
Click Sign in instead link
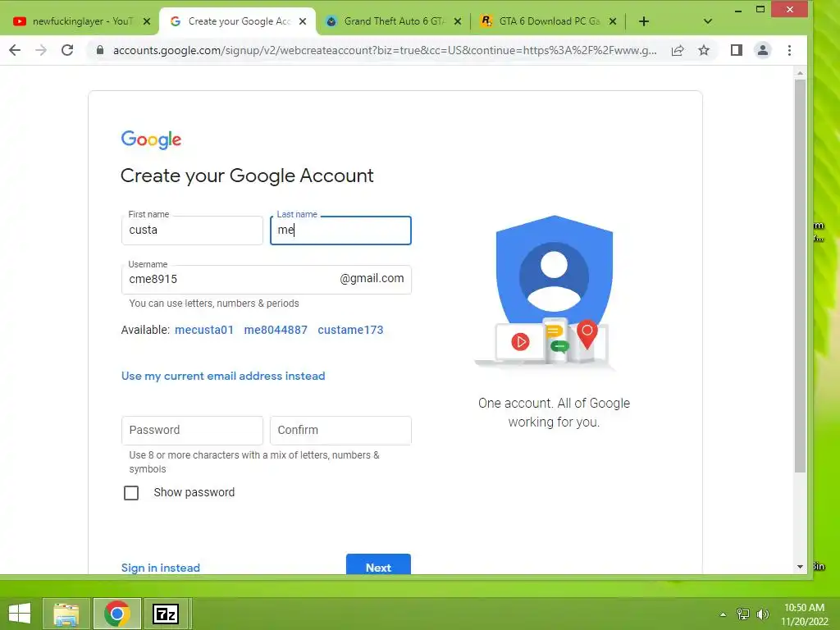tap(160, 568)
